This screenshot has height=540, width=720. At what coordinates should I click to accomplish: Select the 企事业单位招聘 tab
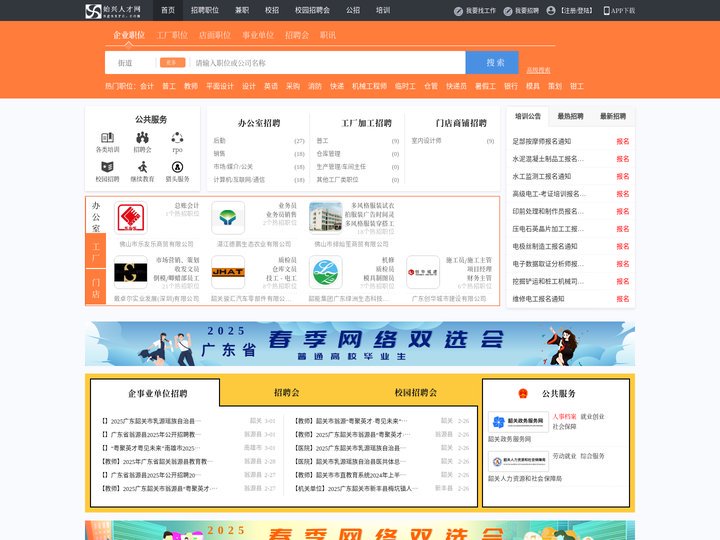click(158, 394)
